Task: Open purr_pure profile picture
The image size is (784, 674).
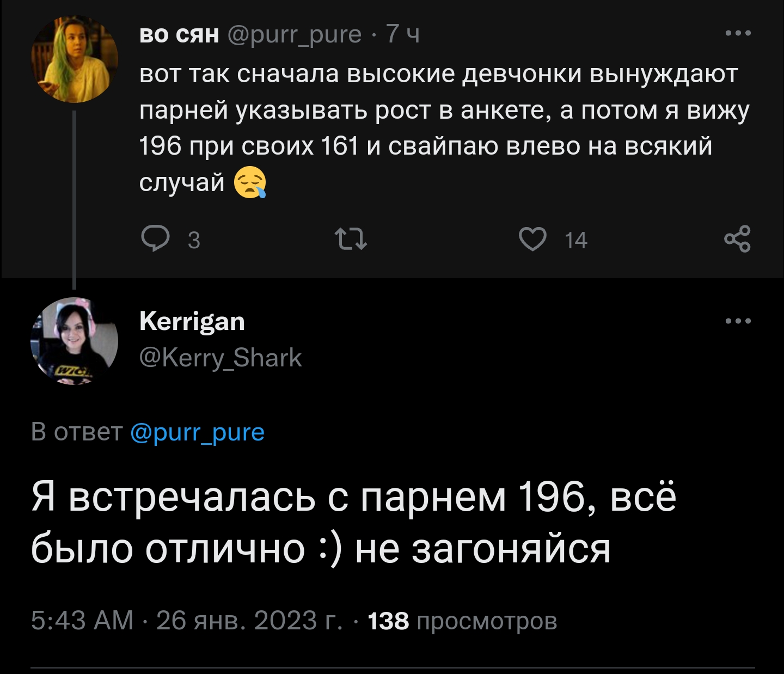Action: [75, 59]
